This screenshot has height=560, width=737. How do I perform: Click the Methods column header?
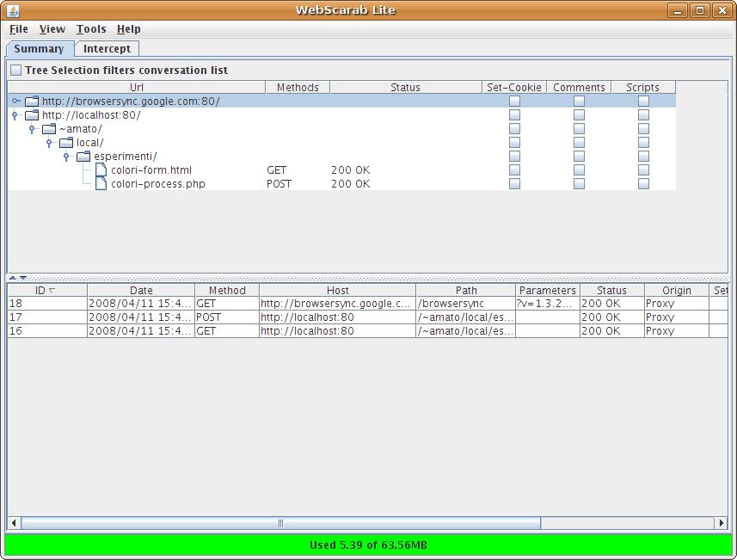[298, 88]
